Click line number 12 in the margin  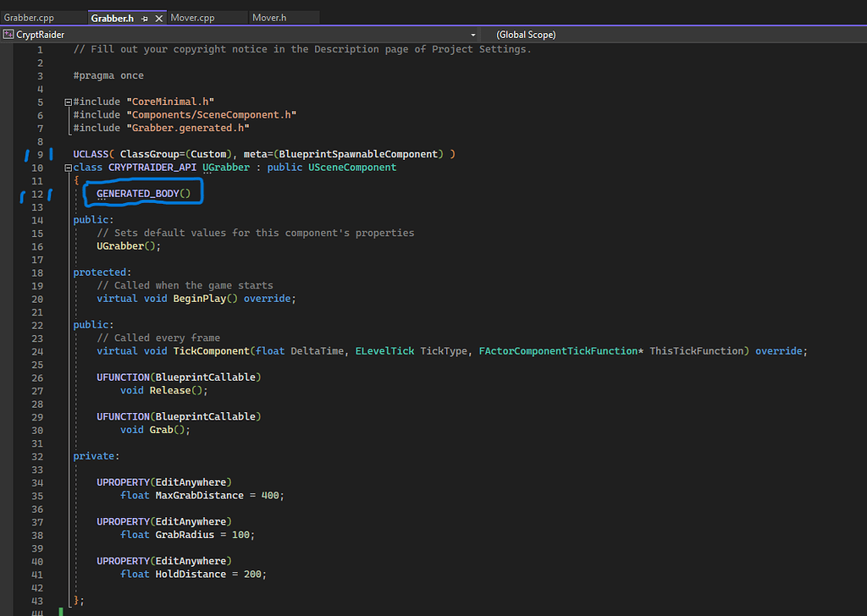tap(36, 193)
